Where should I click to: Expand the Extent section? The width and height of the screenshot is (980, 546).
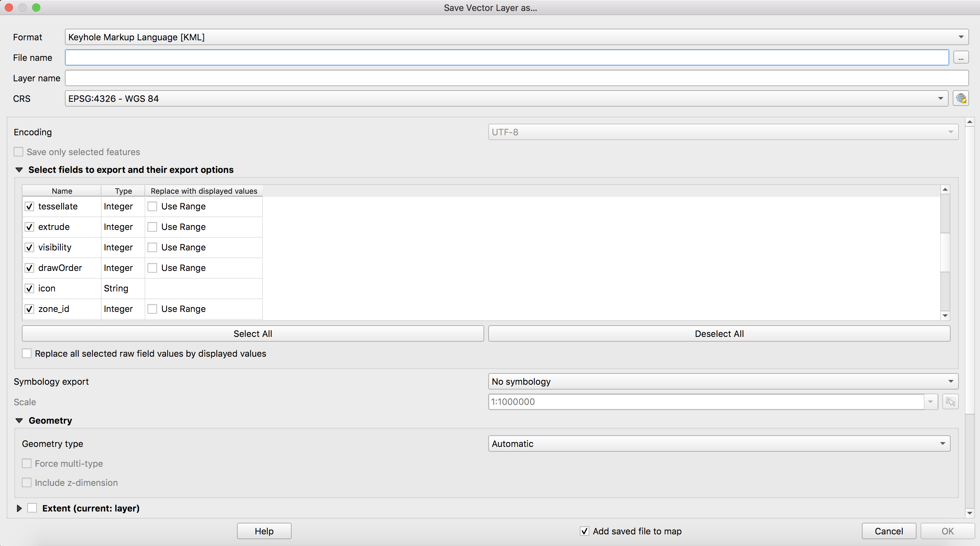pyautogui.click(x=19, y=508)
